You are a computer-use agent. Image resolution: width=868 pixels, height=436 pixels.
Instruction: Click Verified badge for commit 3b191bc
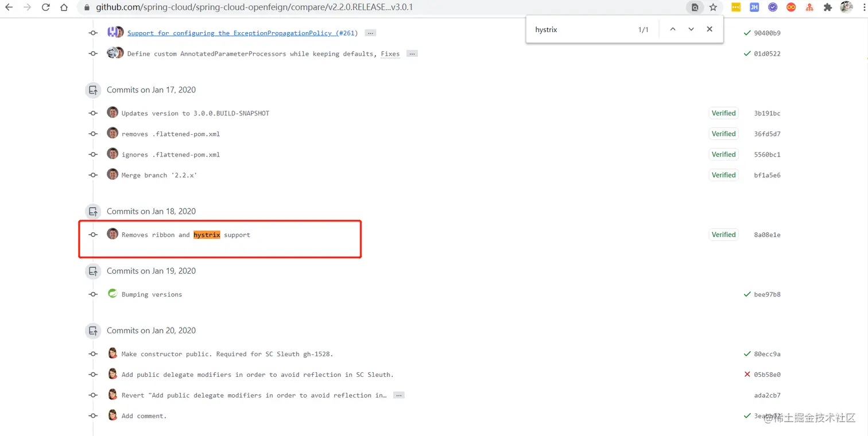[x=723, y=113]
